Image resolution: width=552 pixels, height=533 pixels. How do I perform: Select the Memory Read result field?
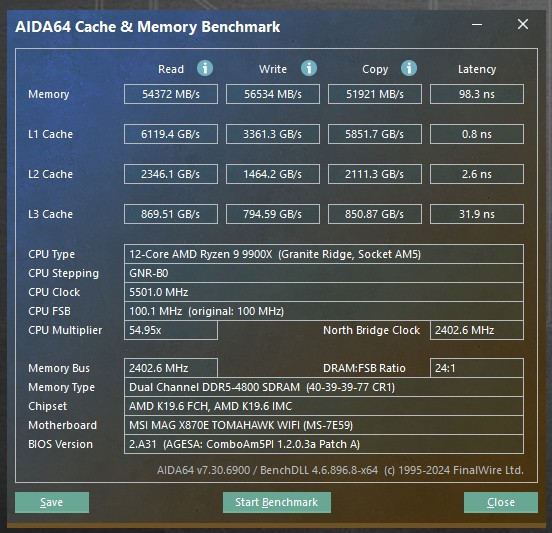pyautogui.click(x=171, y=94)
